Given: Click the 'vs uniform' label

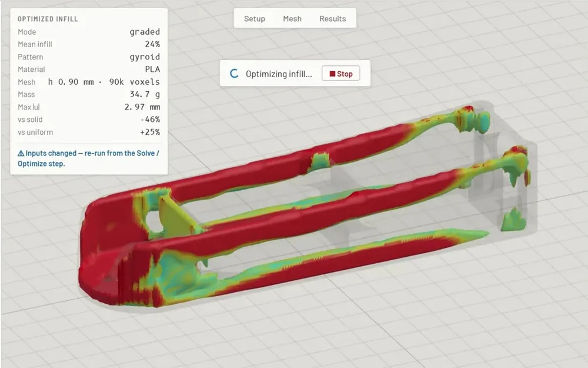Looking at the screenshot, I should (x=35, y=132).
